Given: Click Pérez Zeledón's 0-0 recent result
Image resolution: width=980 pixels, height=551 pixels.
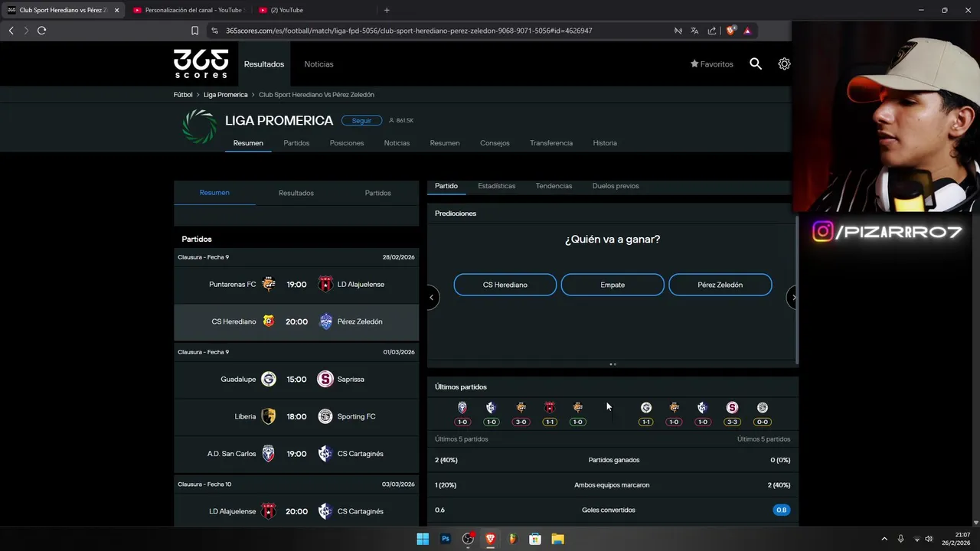Looking at the screenshot, I should click(x=762, y=422).
